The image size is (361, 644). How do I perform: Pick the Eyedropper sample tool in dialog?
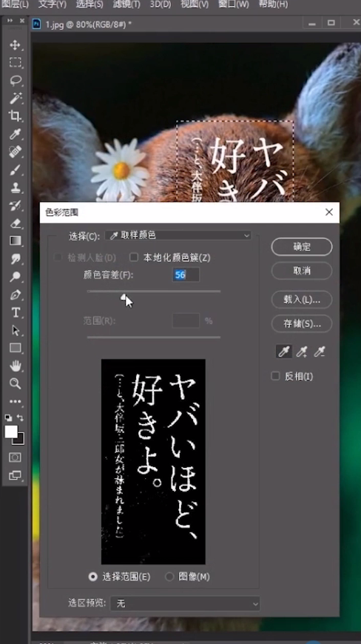pyautogui.click(x=284, y=352)
